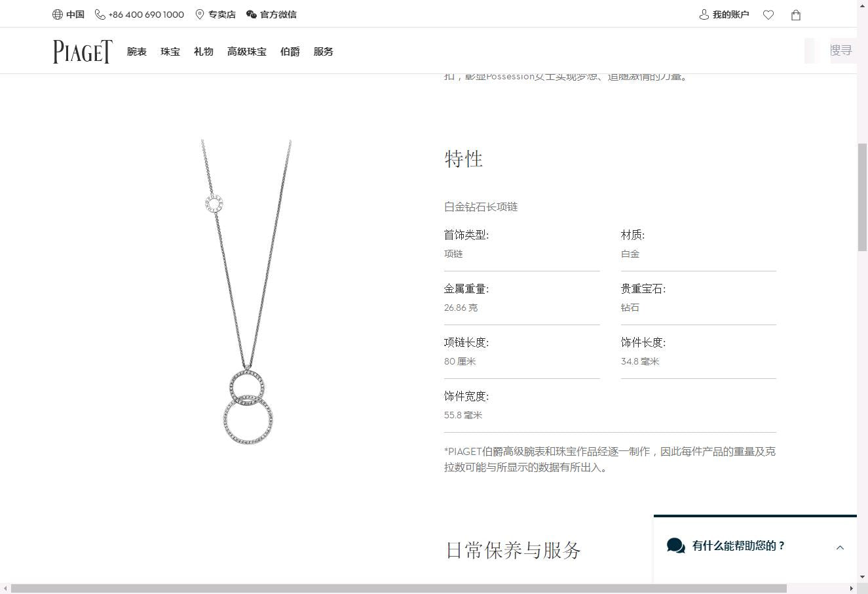This screenshot has height=594, width=868.
Task: Open the shopping bag icon
Action: tap(796, 15)
